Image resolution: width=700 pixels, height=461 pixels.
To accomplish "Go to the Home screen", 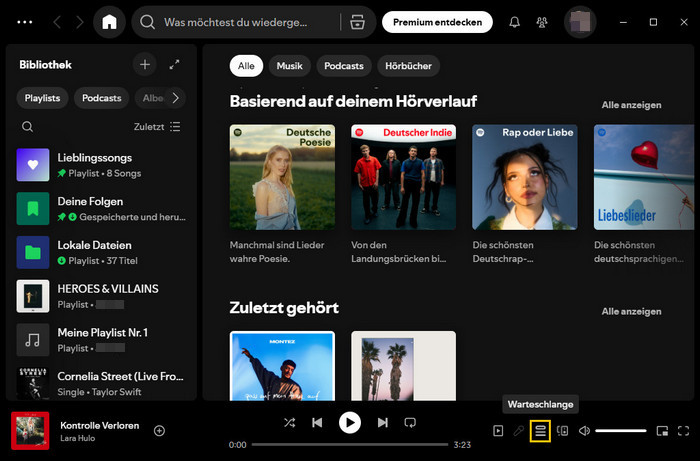I will 109,22.
